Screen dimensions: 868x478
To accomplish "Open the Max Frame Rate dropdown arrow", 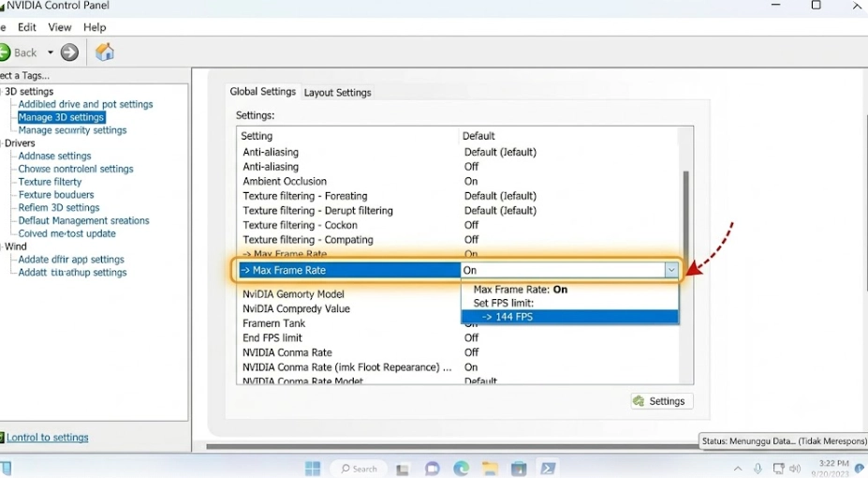I will click(x=671, y=270).
